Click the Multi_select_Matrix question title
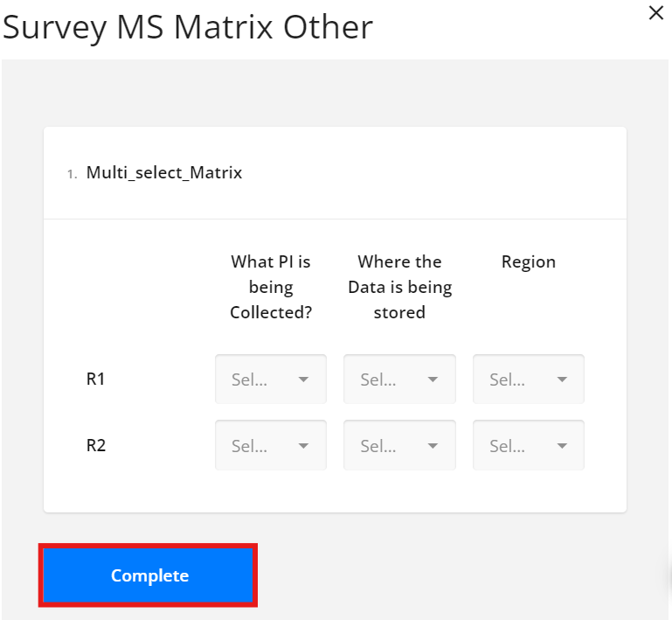Screen dimensions: 672x620 click(x=164, y=173)
